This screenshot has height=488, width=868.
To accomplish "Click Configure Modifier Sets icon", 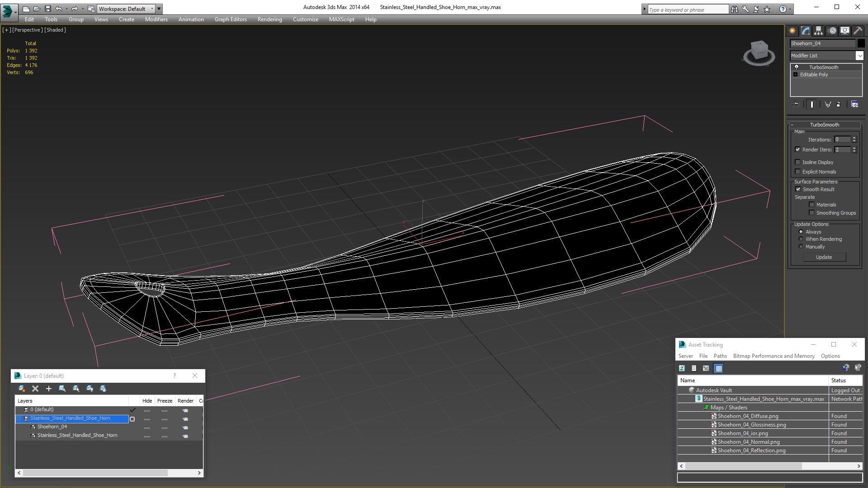I will [854, 104].
